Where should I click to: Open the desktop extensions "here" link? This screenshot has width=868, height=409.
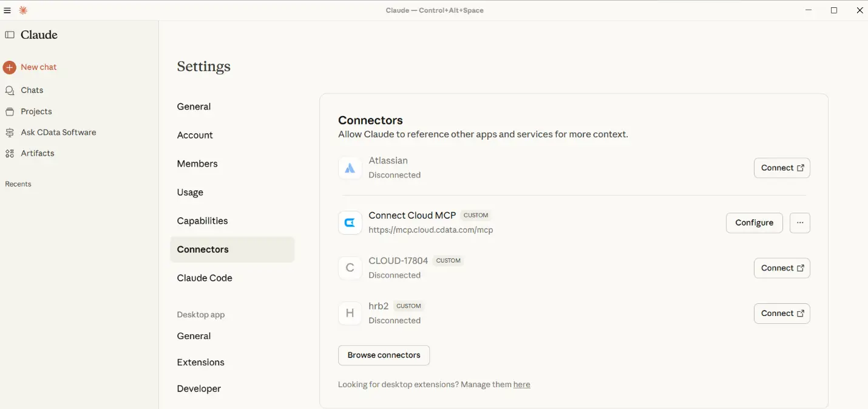click(521, 384)
